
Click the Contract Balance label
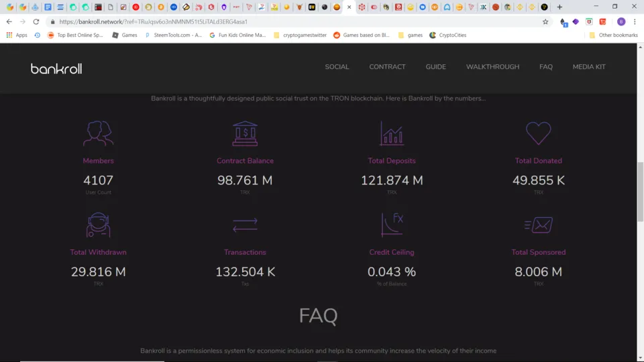click(x=245, y=161)
